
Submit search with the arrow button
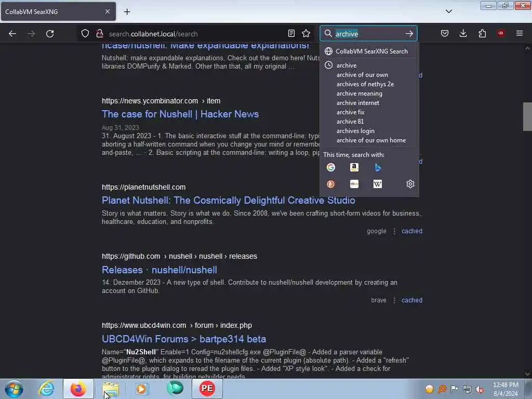pos(409,34)
